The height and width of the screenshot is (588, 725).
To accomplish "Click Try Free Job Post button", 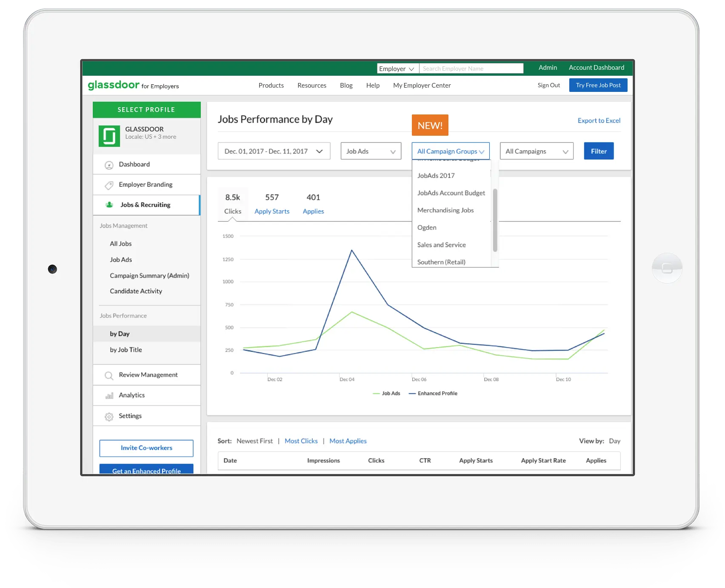I will pyautogui.click(x=598, y=85).
